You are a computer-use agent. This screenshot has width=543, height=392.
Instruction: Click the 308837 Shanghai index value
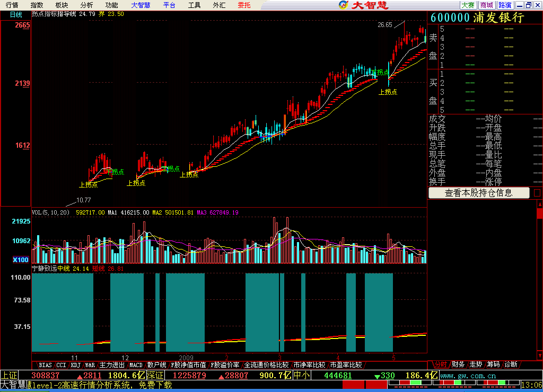[46, 376]
